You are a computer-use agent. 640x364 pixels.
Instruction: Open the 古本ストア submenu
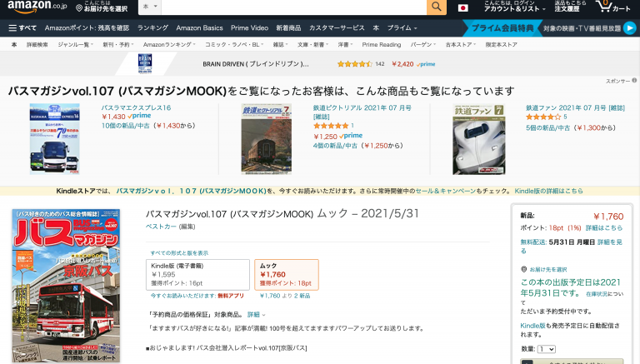click(x=460, y=44)
